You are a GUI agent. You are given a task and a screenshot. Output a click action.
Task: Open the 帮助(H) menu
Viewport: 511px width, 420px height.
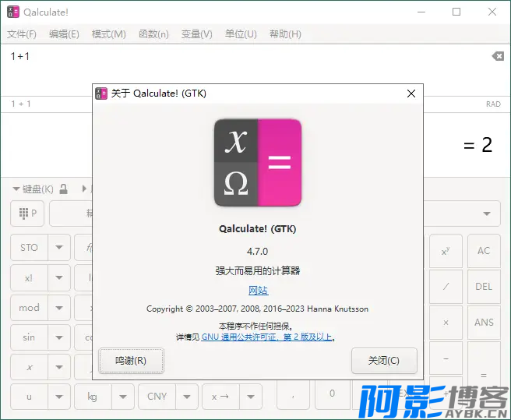[x=285, y=34]
